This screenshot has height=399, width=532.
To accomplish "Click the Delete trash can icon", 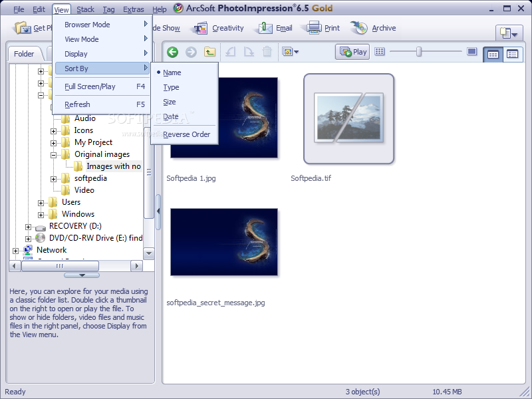I will (x=267, y=52).
